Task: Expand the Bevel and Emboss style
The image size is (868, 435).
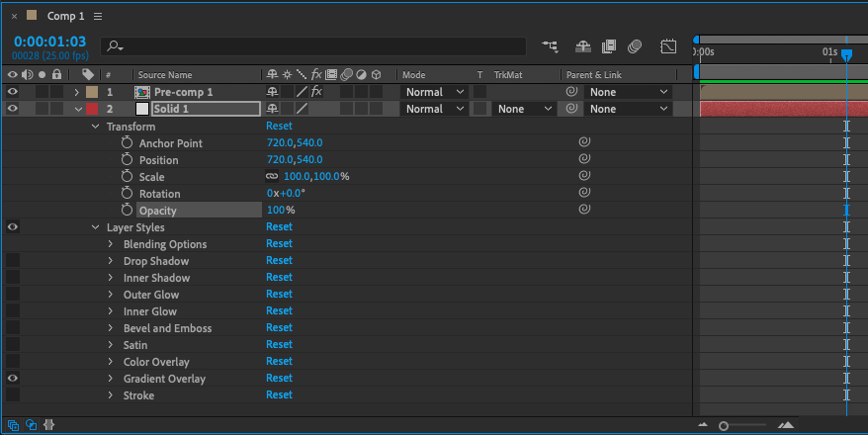Action: (110, 328)
